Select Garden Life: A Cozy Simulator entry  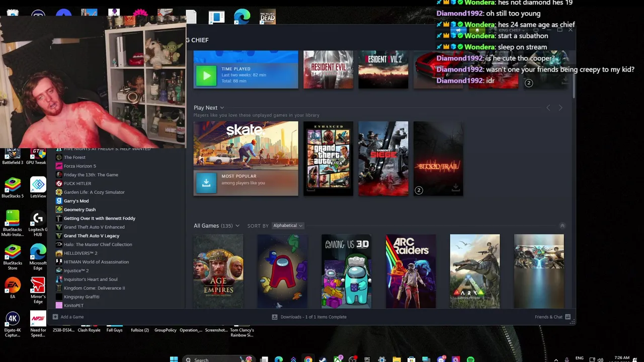tap(94, 192)
